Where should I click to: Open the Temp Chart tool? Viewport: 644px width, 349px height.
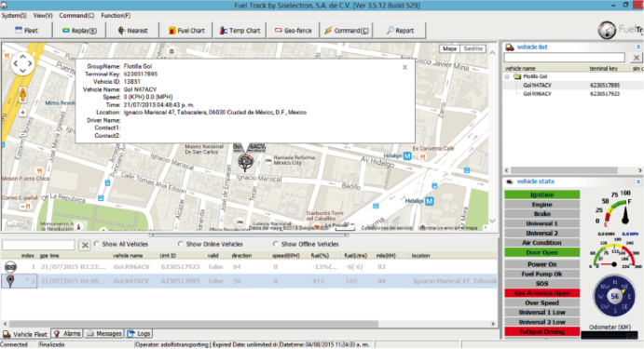pos(240,31)
